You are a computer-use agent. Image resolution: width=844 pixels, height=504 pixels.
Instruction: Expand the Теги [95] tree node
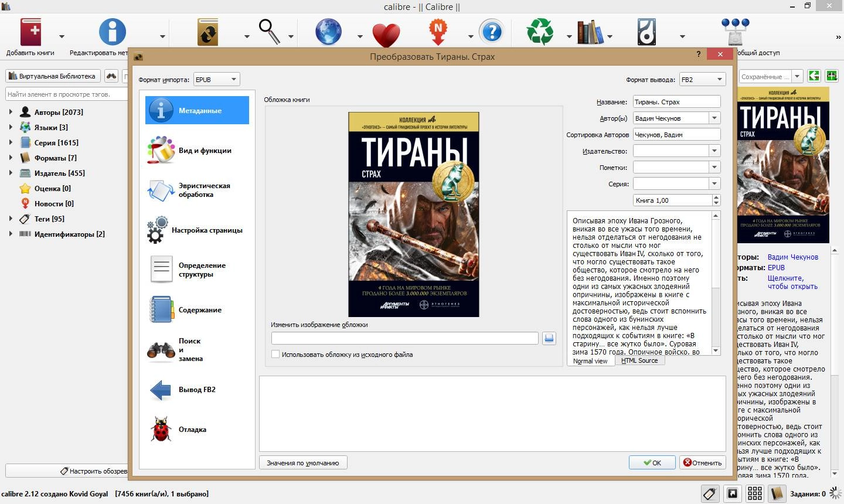pyautogui.click(x=11, y=219)
